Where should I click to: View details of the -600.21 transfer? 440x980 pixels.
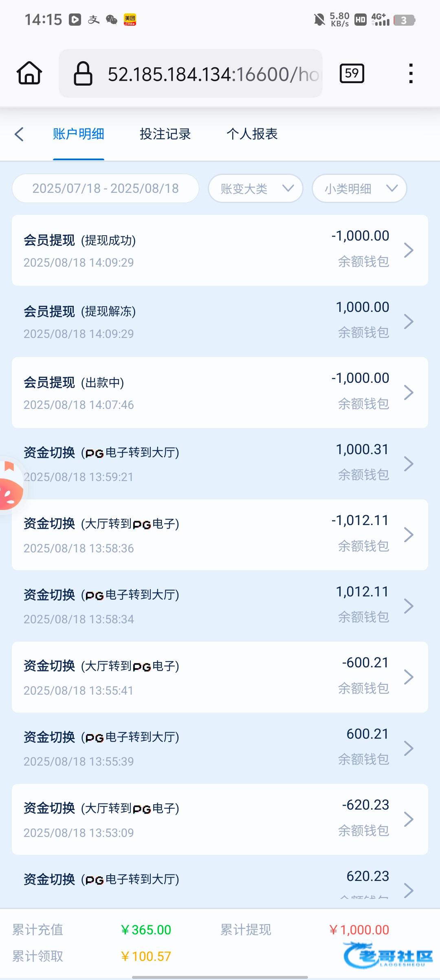[x=220, y=677]
